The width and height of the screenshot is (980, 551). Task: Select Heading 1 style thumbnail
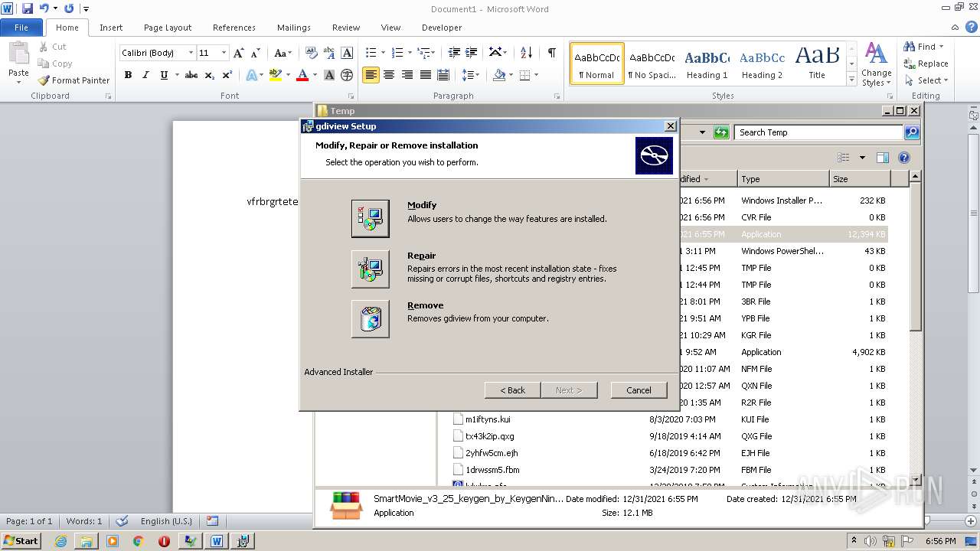pyautogui.click(x=707, y=63)
